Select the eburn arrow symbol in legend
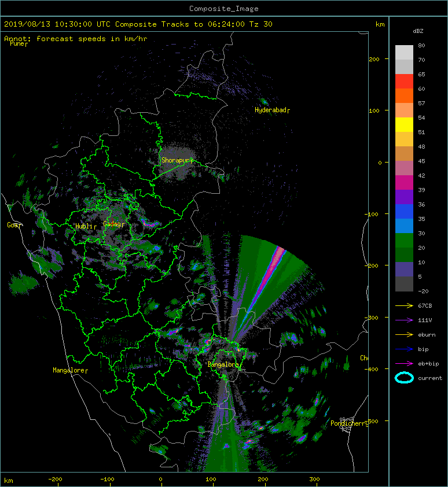 coord(404,335)
